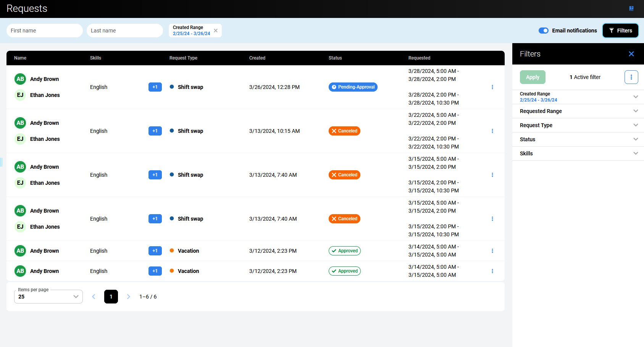
Task: Click AB avatar in 12:28 PM row
Action: click(20, 79)
